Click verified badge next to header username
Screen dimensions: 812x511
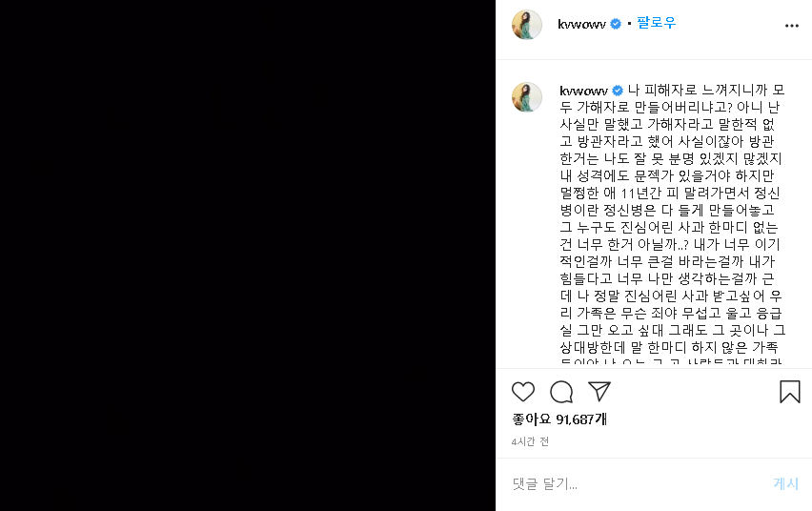point(616,24)
